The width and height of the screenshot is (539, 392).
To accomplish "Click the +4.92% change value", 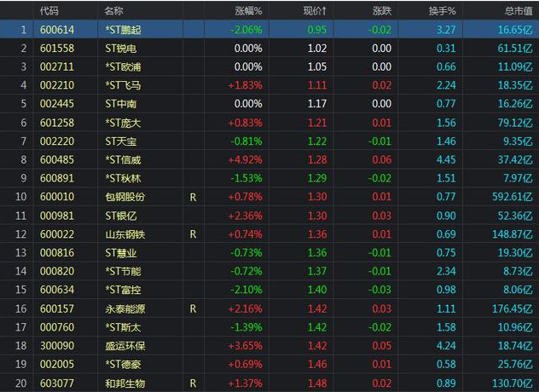I will pyautogui.click(x=246, y=159).
